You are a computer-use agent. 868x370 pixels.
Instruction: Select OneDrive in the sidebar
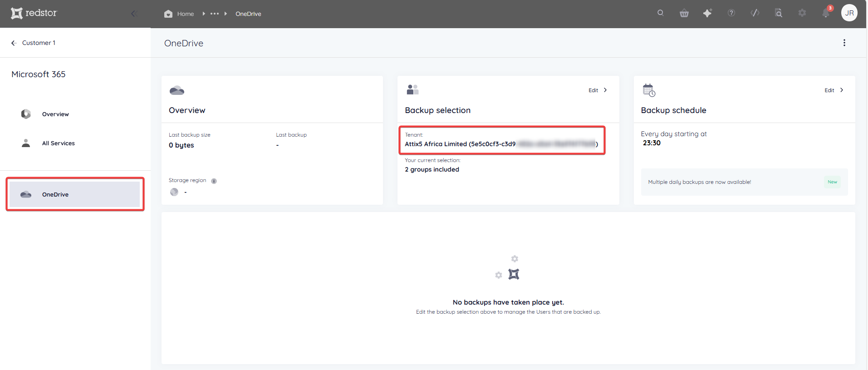coord(75,194)
